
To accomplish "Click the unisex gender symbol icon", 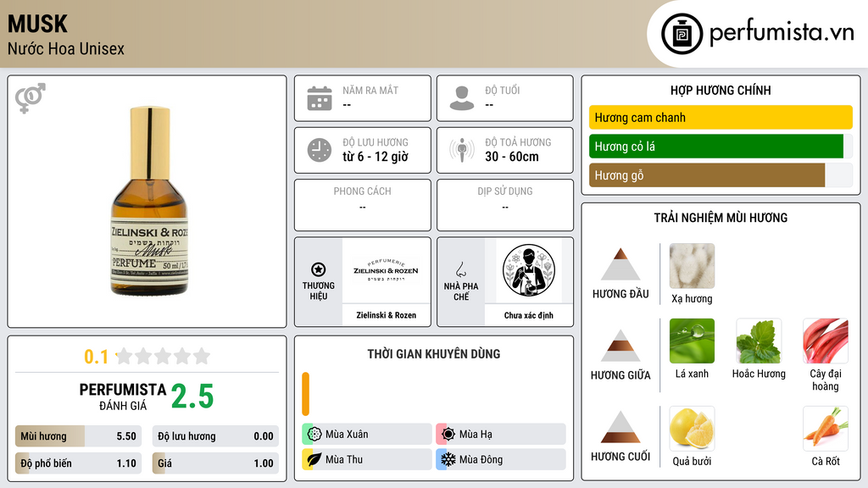I will [31, 98].
